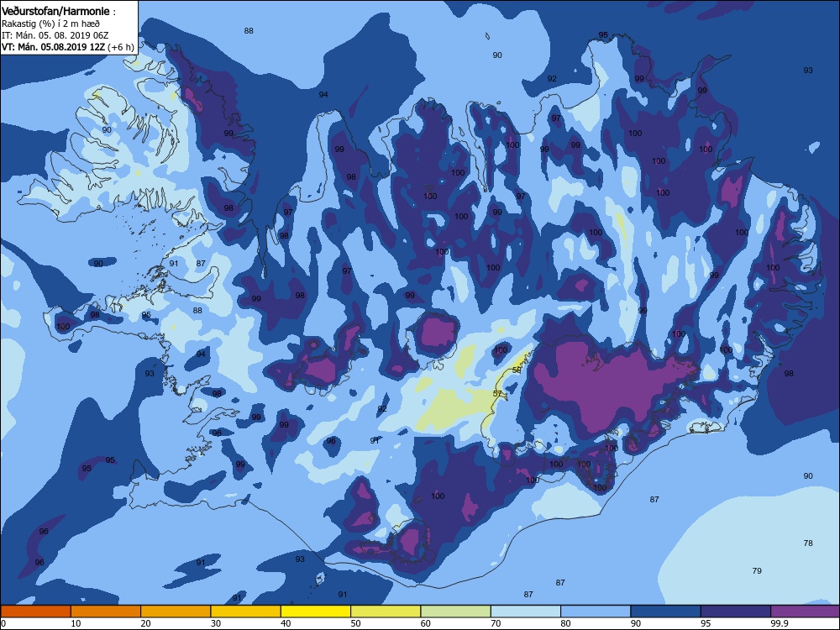Click the humidity value 58 on the map
The height and width of the screenshot is (630, 840).
pyautogui.click(x=517, y=370)
